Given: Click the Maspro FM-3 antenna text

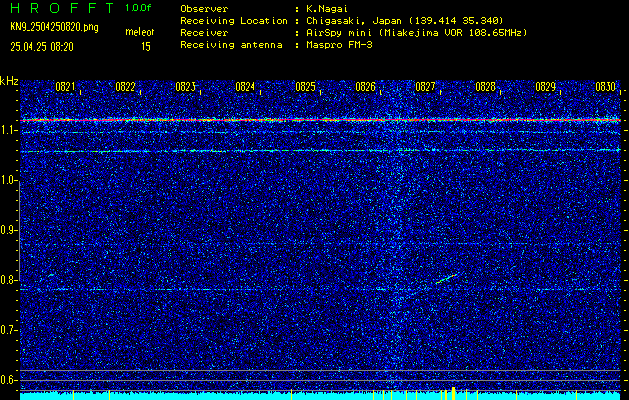Looking at the screenshot, I should [x=339, y=45].
